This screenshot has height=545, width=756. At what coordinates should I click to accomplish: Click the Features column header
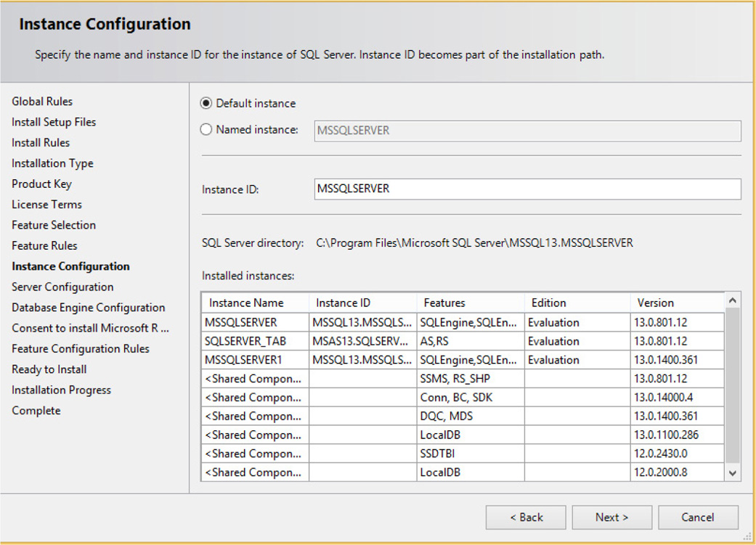pos(471,303)
